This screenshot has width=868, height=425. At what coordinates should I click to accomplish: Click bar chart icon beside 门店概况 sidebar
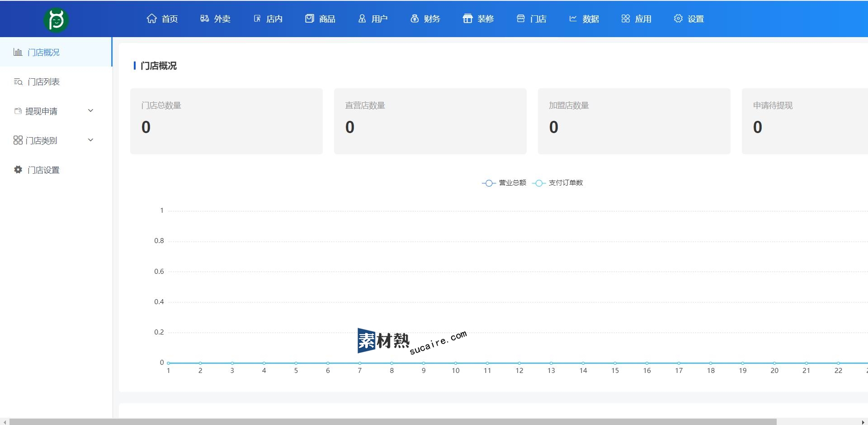(x=18, y=52)
